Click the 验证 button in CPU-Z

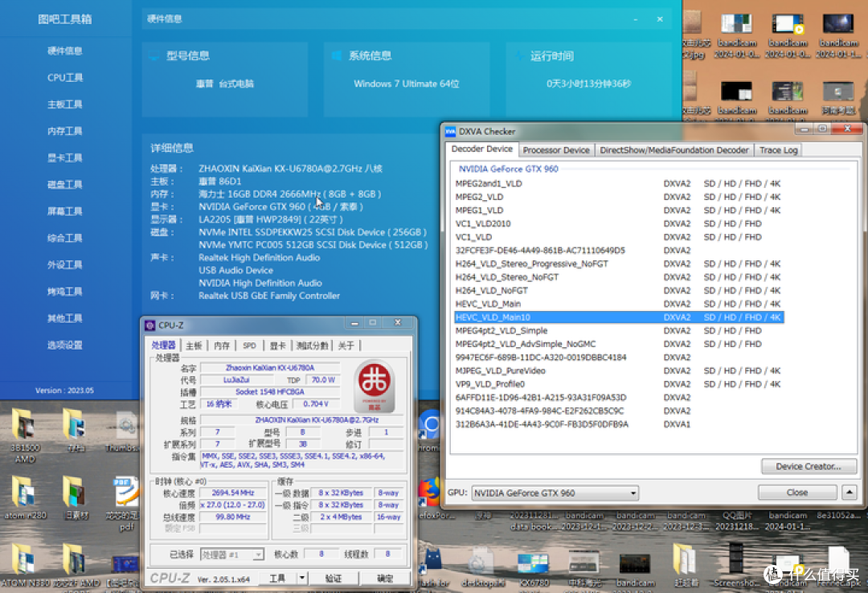click(334, 578)
